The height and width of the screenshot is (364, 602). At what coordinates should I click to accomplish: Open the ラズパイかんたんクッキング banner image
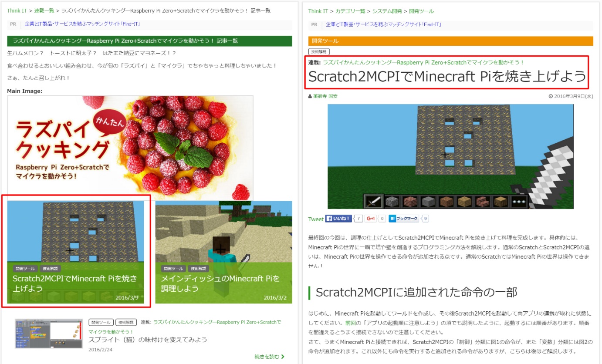130,147
